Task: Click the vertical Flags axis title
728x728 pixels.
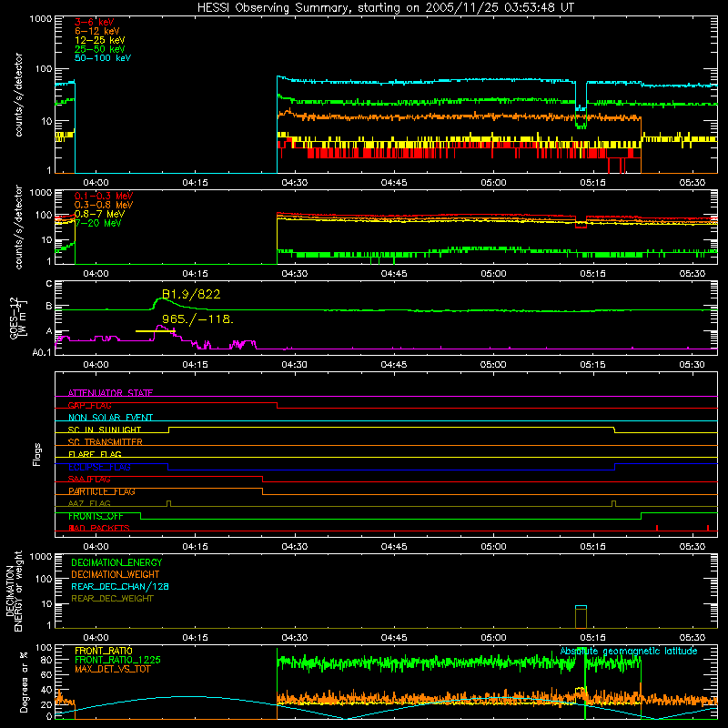Action: (36, 454)
